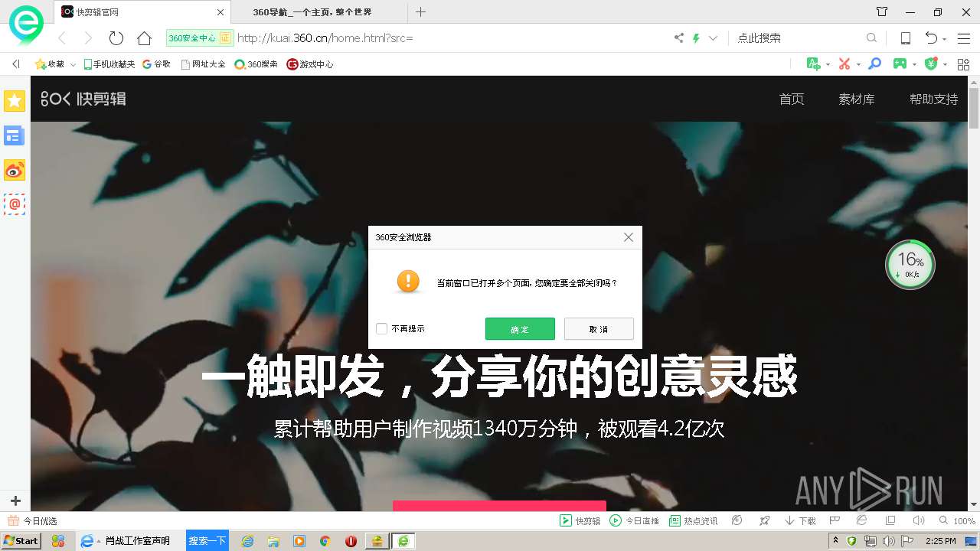Screen dimensions: 980x551
Task: Open the 游戏中心 bookmark
Action: tap(309, 64)
